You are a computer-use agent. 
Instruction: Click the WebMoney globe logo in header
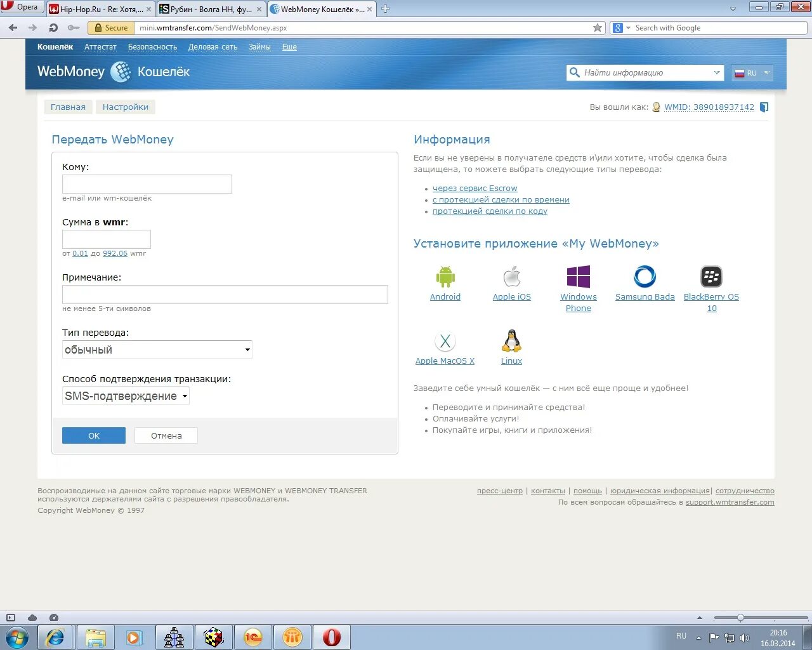click(121, 72)
